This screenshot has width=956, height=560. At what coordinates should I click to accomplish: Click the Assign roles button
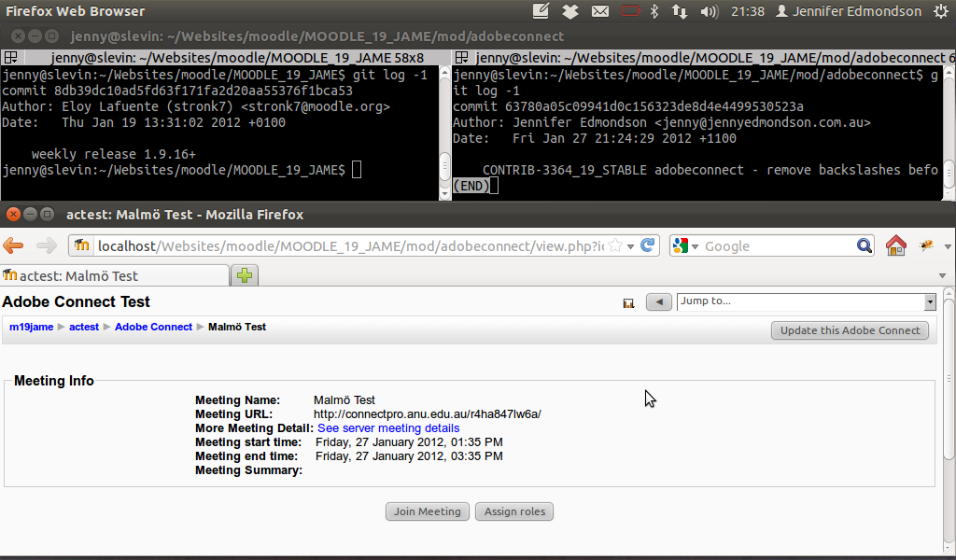point(514,511)
